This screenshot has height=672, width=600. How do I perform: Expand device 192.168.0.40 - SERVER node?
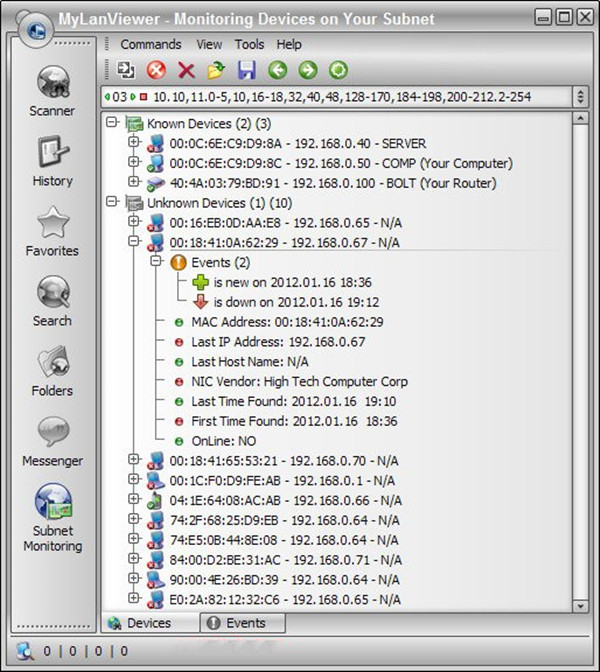133,143
